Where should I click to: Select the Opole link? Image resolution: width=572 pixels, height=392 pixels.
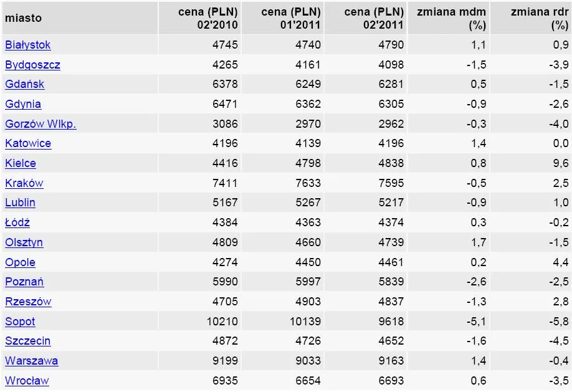click(x=21, y=262)
